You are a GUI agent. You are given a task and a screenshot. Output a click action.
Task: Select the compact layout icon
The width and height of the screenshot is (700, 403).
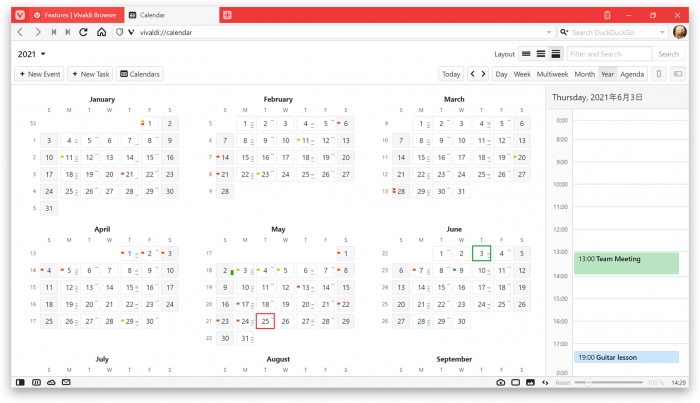coord(526,54)
